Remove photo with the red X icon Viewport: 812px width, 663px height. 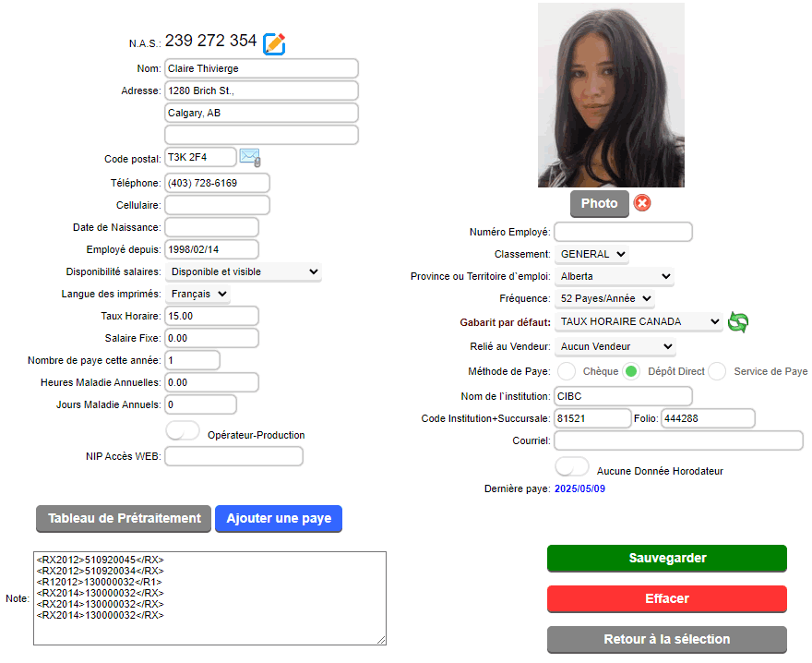[642, 202]
